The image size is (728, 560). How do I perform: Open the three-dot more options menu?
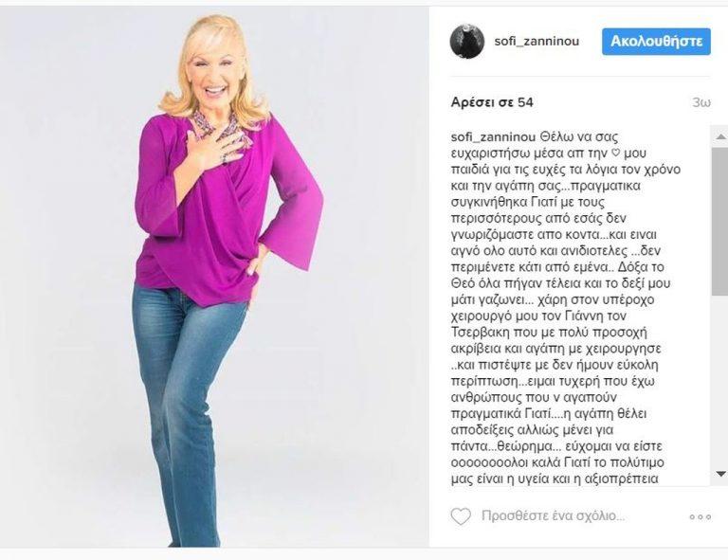point(701,516)
